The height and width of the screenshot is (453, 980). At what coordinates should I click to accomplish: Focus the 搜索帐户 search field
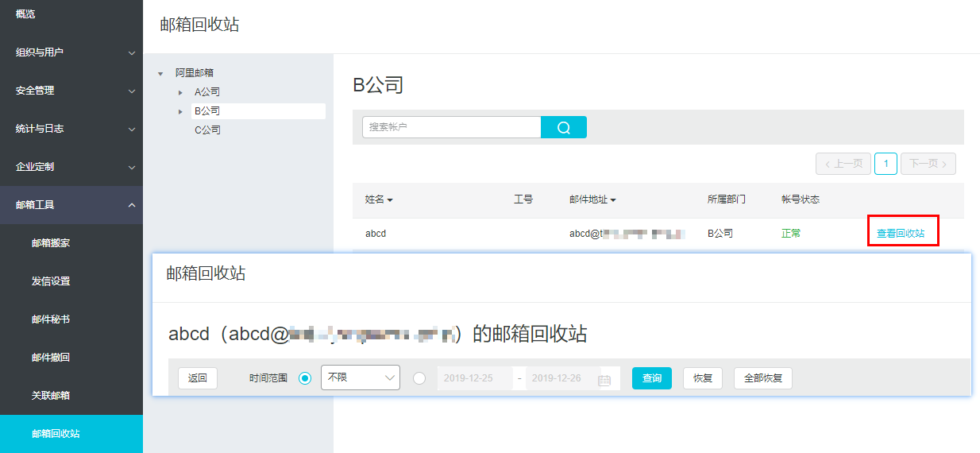coord(451,127)
